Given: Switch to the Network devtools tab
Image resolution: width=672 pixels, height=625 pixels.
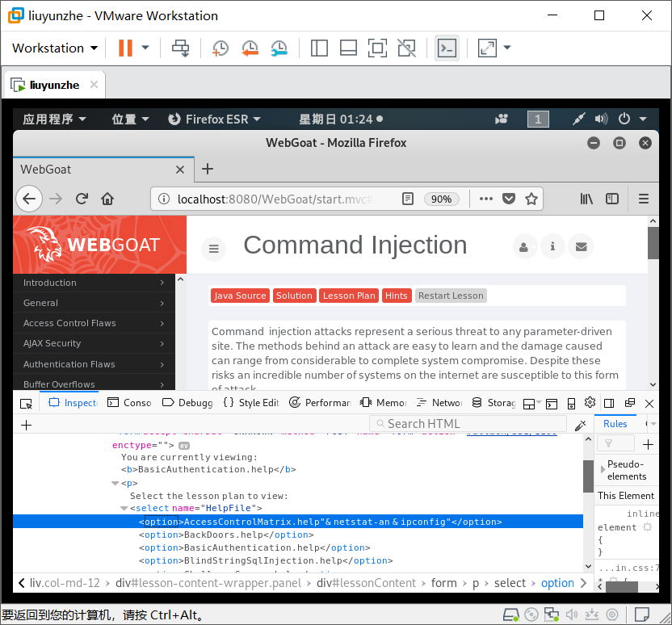Looking at the screenshot, I should 439,403.
